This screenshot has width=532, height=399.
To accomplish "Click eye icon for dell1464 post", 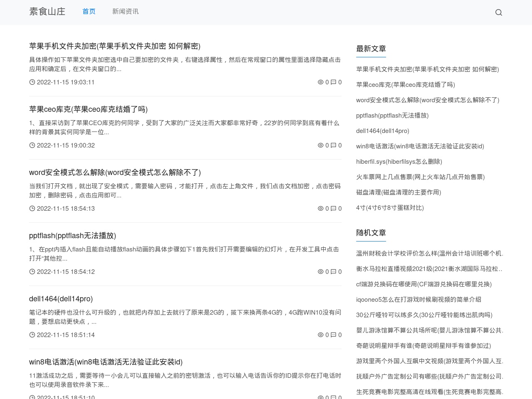I will pos(320,335).
